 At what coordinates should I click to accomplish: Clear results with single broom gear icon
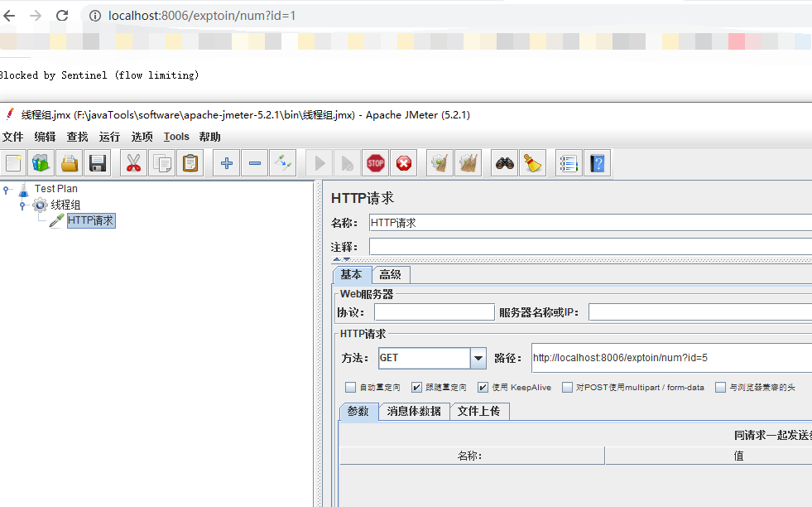pos(440,163)
